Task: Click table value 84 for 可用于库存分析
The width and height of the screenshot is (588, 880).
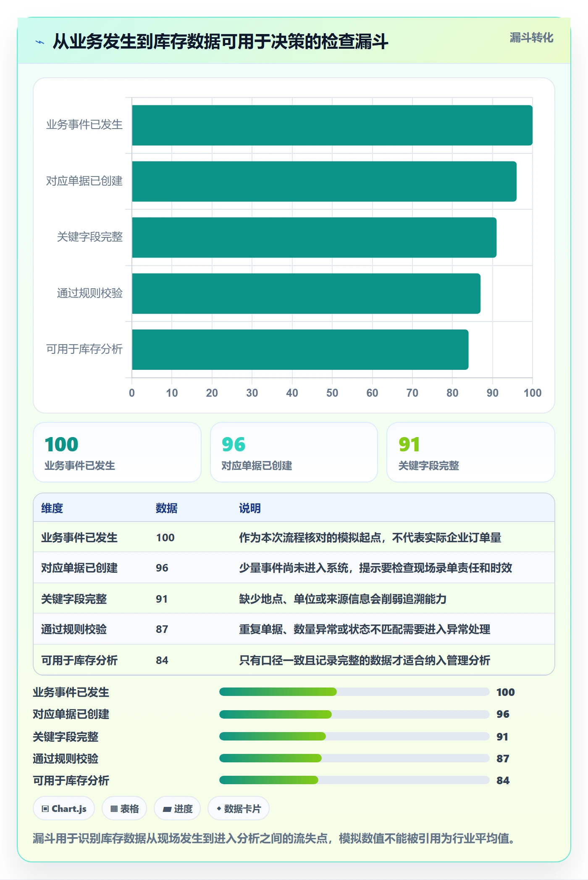Action: (x=162, y=660)
